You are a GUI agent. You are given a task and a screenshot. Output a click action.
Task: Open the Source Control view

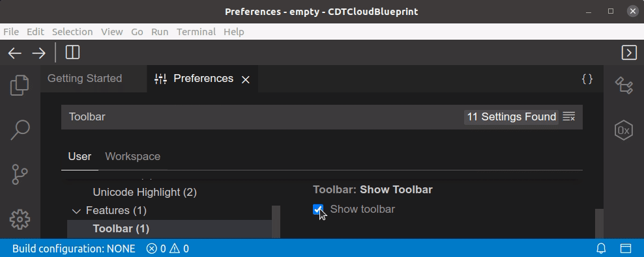(x=20, y=174)
